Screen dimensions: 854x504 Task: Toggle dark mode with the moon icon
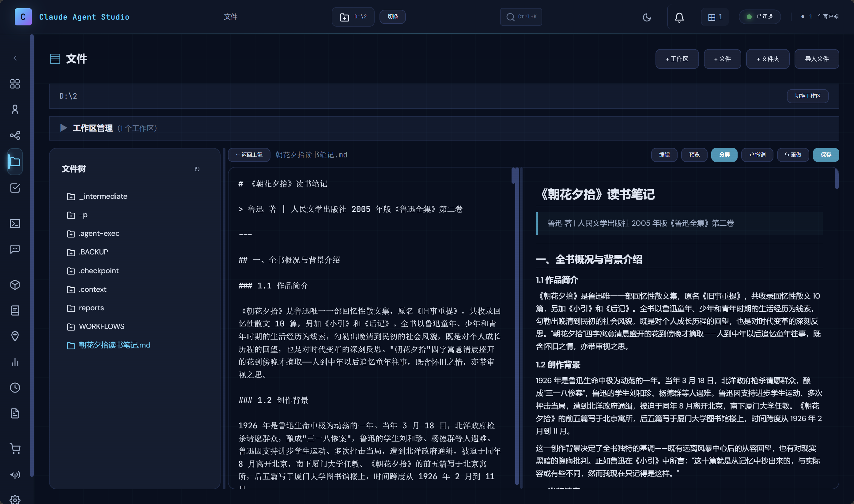click(647, 17)
